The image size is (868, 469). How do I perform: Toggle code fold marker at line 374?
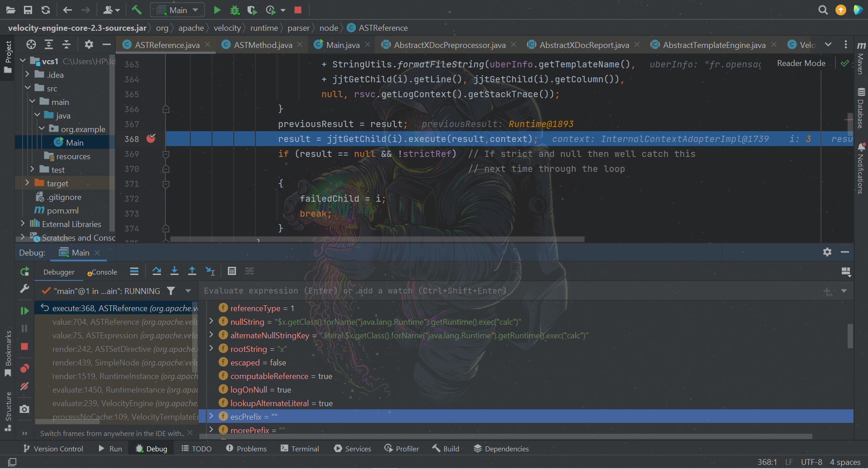[x=166, y=228]
